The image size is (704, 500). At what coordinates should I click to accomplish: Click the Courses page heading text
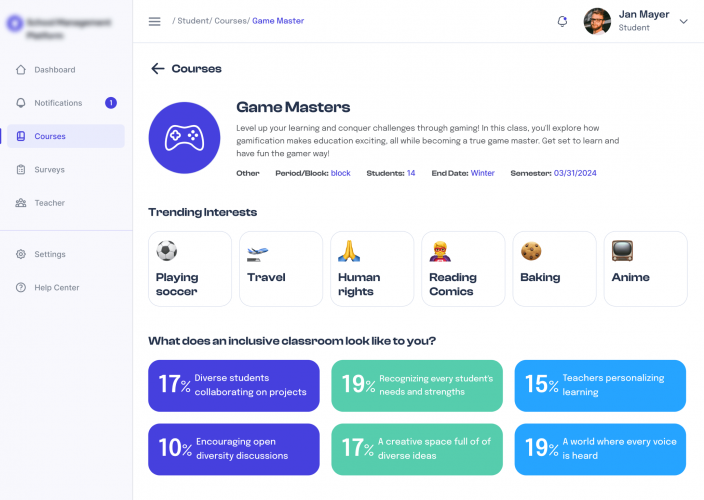coord(197,69)
